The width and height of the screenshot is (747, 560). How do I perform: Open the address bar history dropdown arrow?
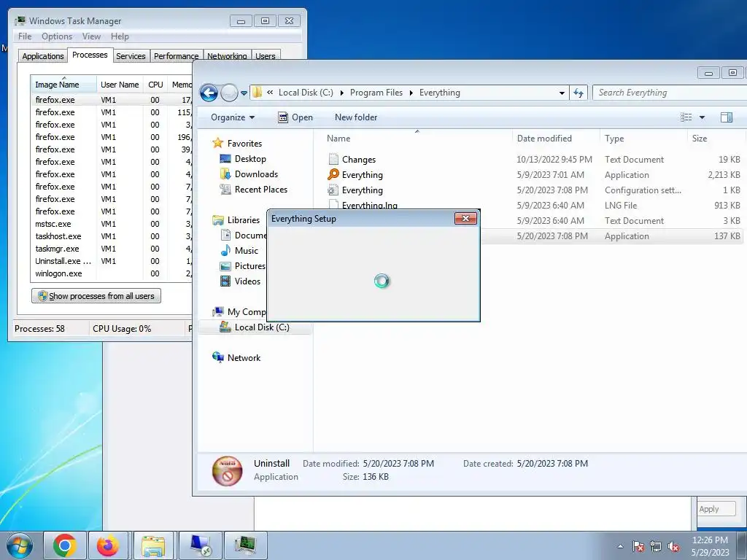pyautogui.click(x=562, y=93)
